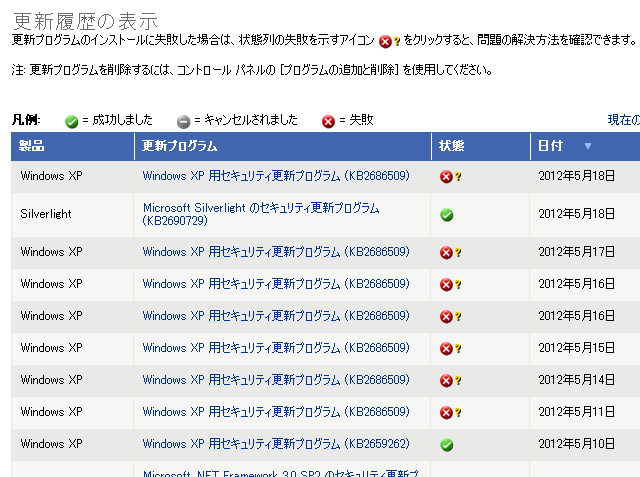Click the 2012年5月11日 date cell
Screen dimensions: 640x477
576,412
